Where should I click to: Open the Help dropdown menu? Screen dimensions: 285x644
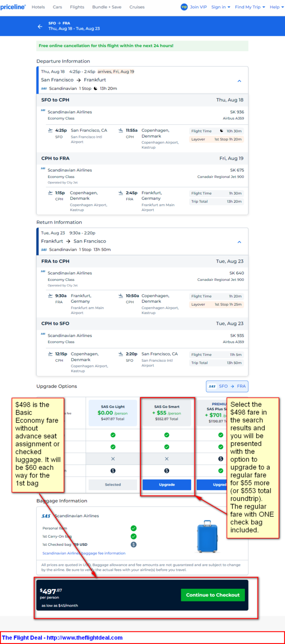pos(276,7)
